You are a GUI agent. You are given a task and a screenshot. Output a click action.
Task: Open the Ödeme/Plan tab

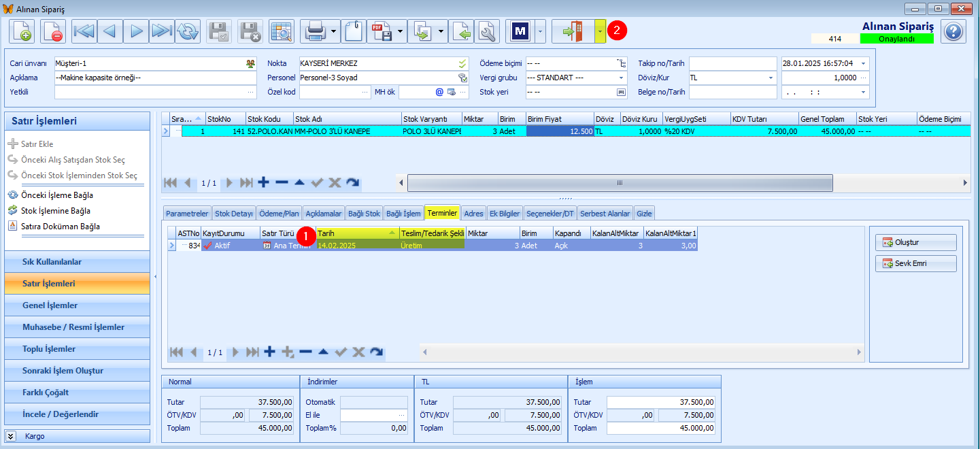coord(279,214)
